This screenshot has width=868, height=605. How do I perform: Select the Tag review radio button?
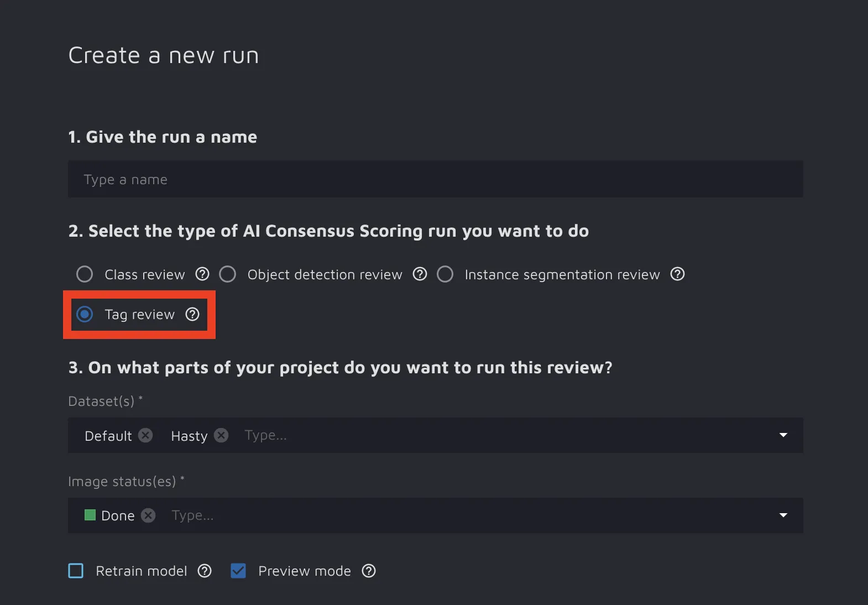coord(85,315)
